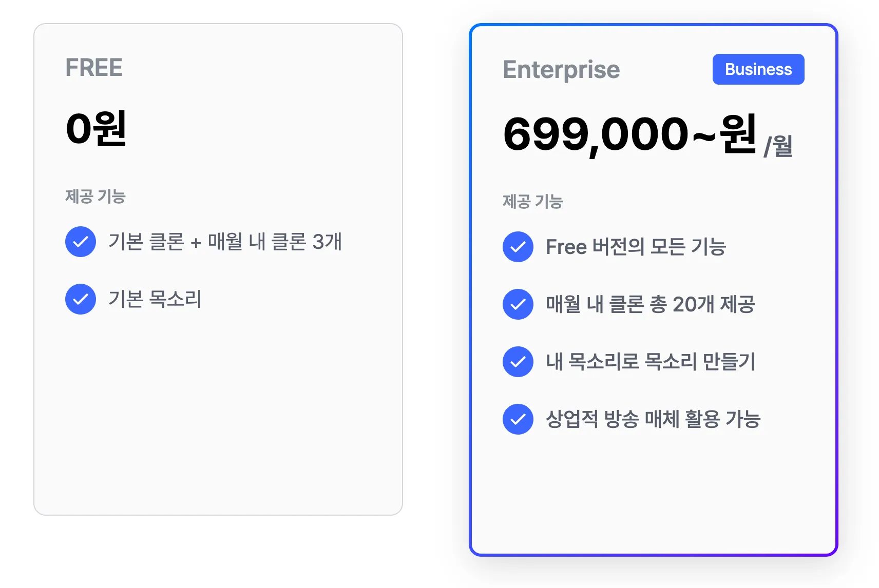Screen dimensions: 879x588
Task: Click 제공 기능 label in the FREE card
Action: coord(95,197)
